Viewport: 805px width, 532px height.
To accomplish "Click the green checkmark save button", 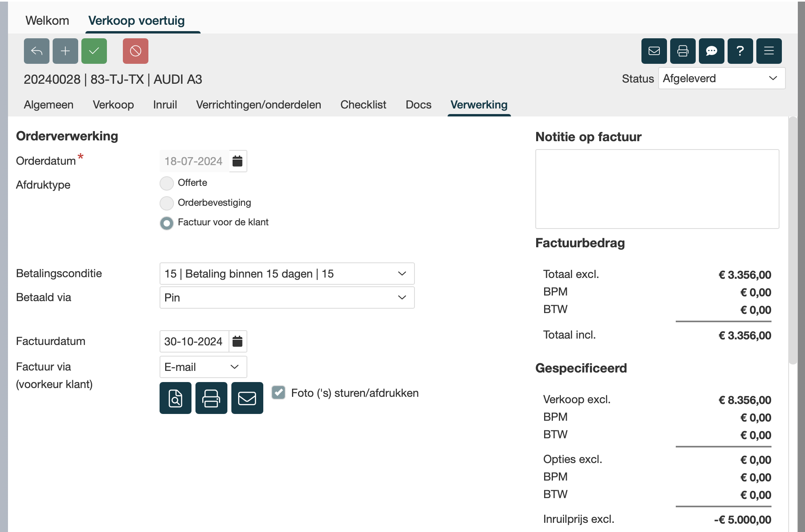I will pos(94,51).
